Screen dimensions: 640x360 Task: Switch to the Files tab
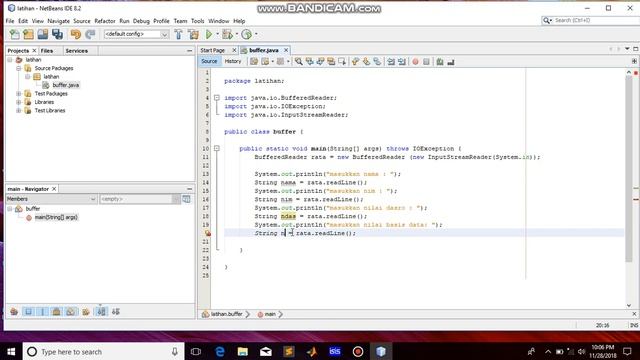[47, 51]
